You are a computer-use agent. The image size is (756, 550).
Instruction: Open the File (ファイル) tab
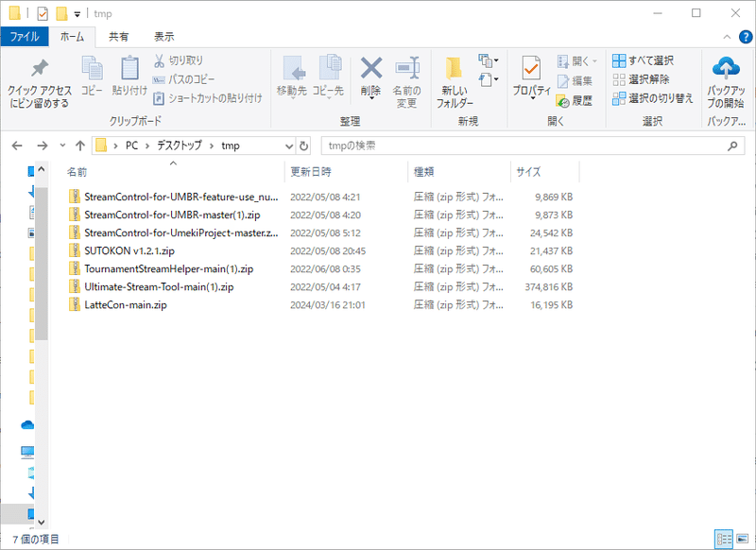[25, 37]
